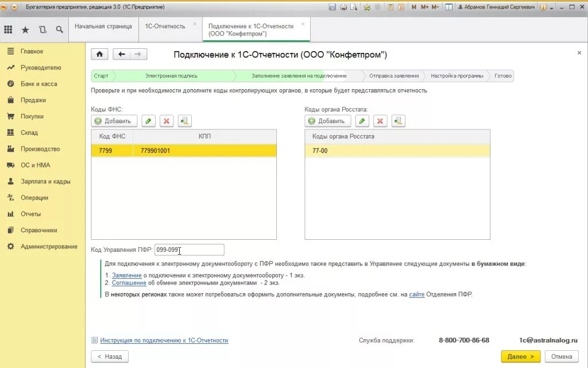Screen dimensions: 588x368
Task: Select the КПП cell 779901001
Action: coord(205,151)
